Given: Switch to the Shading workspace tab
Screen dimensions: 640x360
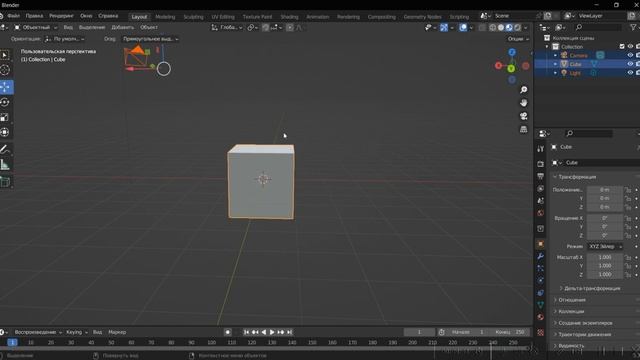Looking at the screenshot, I should 289,17.
